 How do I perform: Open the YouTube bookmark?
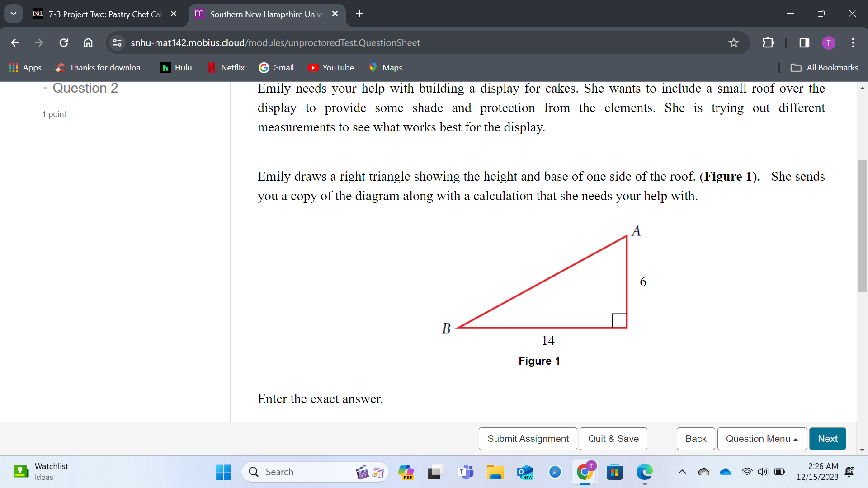331,67
